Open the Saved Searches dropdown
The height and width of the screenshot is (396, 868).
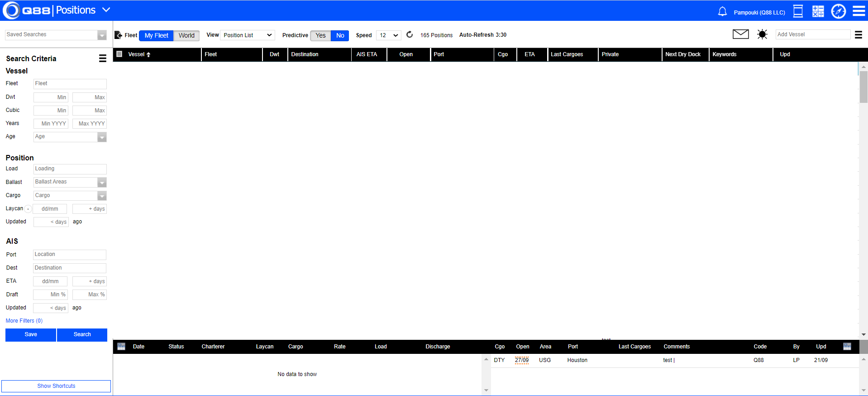(56, 35)
